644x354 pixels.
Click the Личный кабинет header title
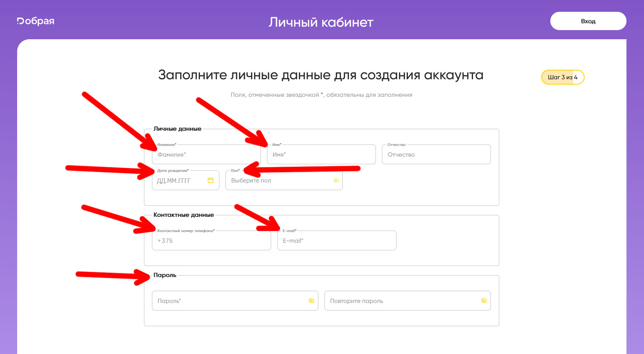pos(321,22)
